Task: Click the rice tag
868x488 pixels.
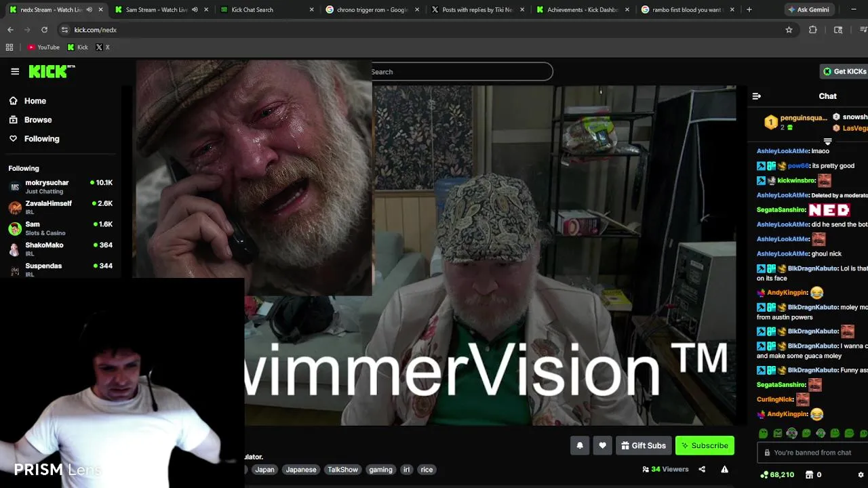Action: coord(427,470)
